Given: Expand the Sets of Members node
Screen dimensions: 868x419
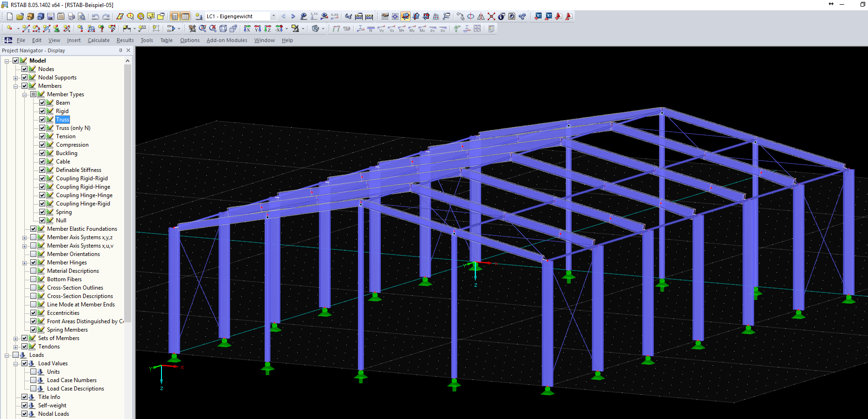Looking at the screenshot, I should (x=16, y=339).
